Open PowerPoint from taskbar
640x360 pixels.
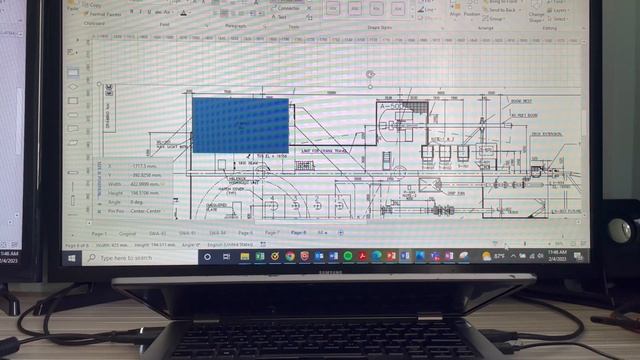point(391,256)
